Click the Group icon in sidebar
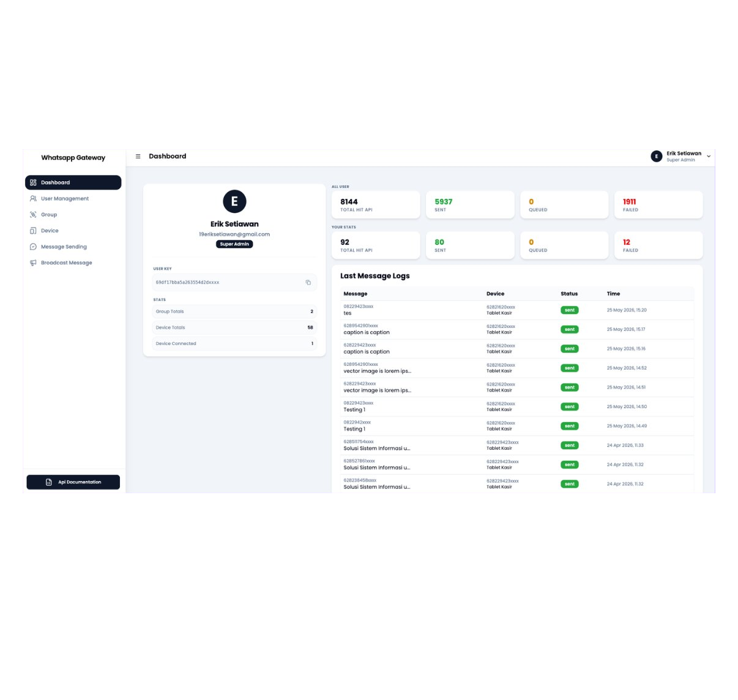The width and height of the screenshot is (738, 700). [33, 215]
